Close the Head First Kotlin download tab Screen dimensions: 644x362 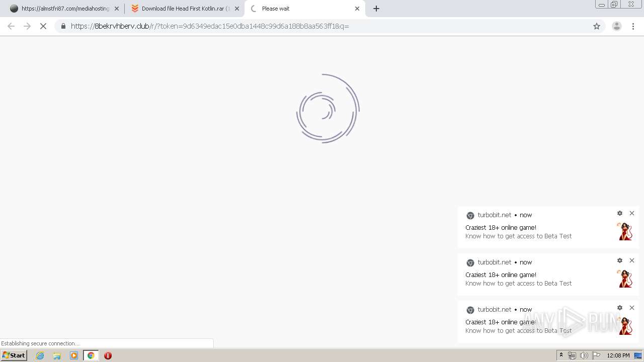237,9
